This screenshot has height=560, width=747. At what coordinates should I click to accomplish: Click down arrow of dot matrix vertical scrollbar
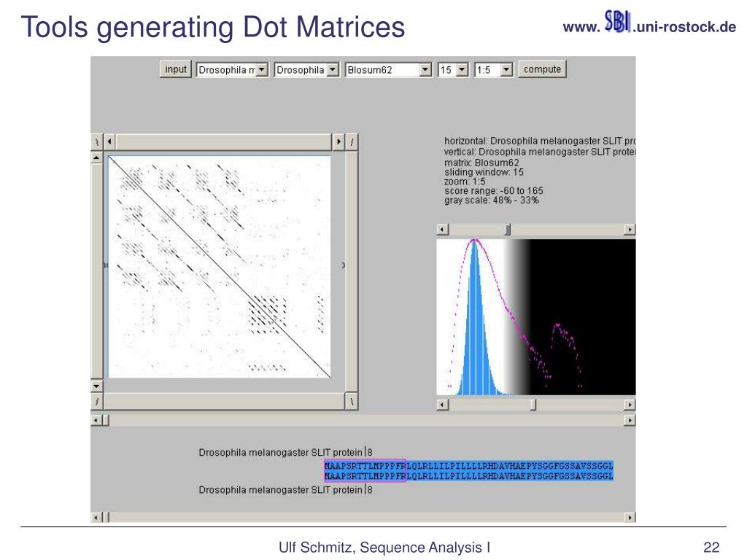pos(97,386)
